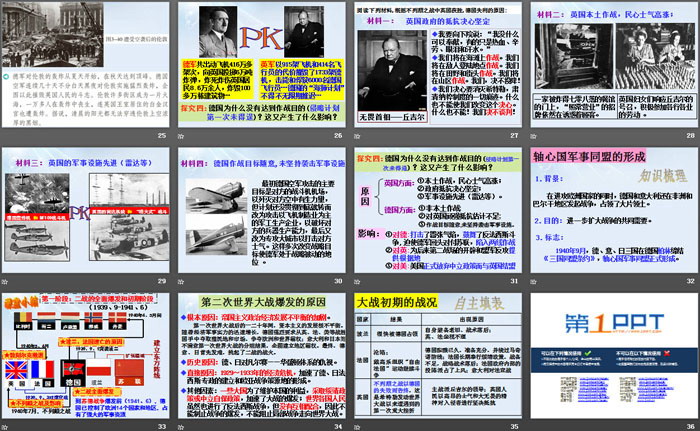Open slide 36 with 第1PPT logo

pyautogui.click(x=614, y=356)
